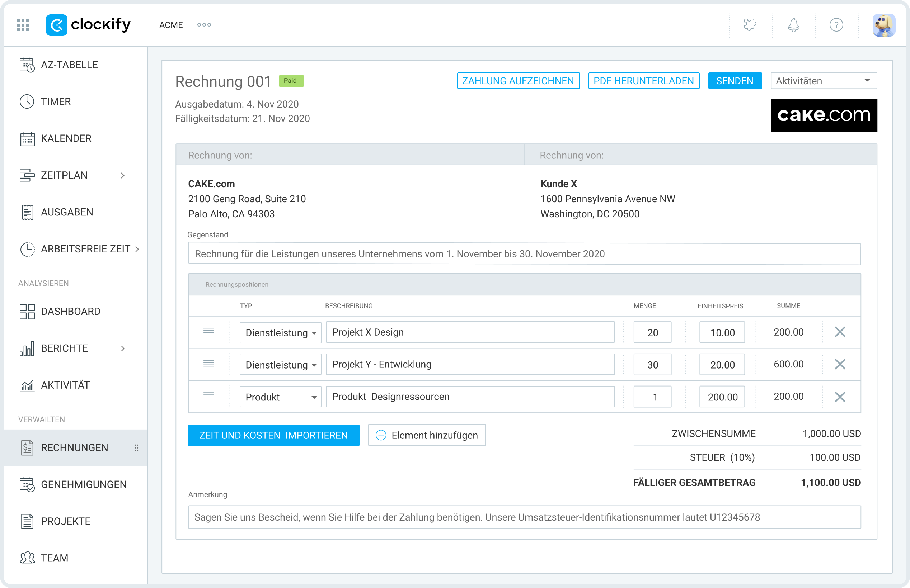The image size is (910, 588).
Task: Click ZAHLUNG AUFZEICHNEN
Action: coord(518,81)
